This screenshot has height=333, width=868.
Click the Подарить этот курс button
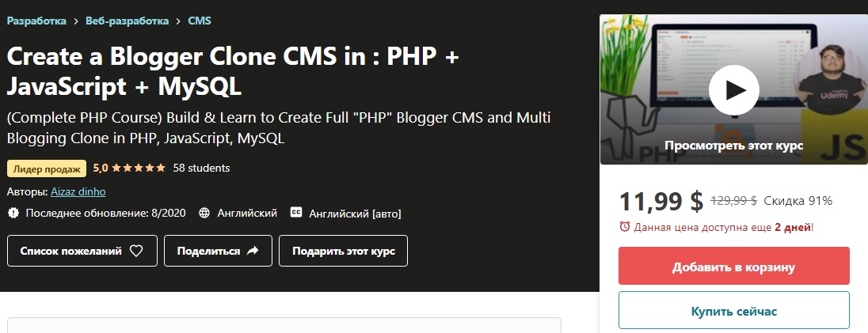pyautogui.click(x=343, y=251)
